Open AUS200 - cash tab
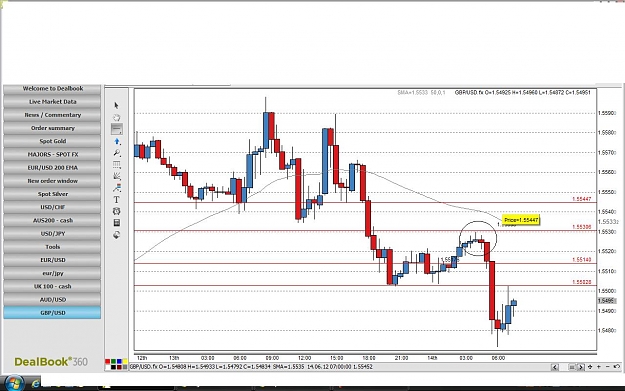The height and width of the screenshot is (391, 625). [x=52, y=220]
